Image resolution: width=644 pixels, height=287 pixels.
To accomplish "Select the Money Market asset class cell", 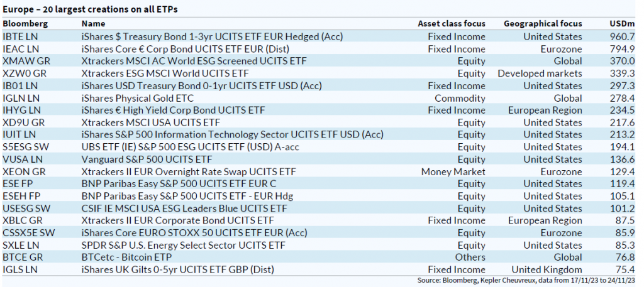I will point(453,171).
